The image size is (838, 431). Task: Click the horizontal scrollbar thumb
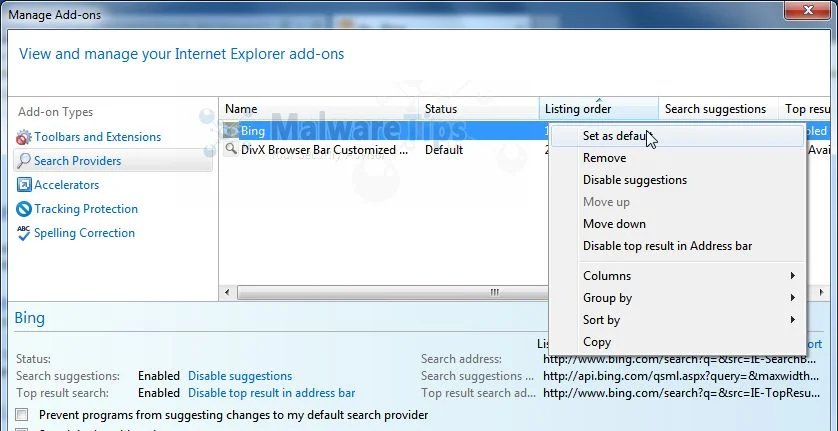click(393, 293)
